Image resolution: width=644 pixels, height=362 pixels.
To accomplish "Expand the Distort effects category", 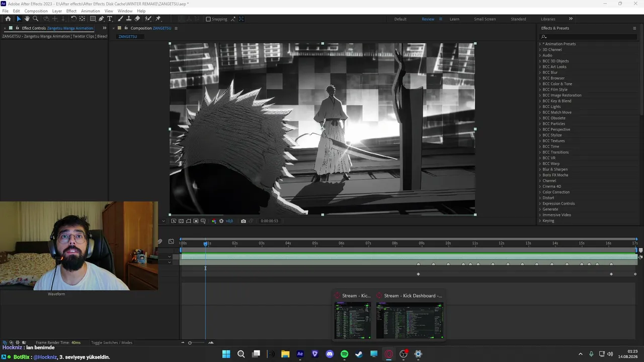I will (x=540, y=198).
